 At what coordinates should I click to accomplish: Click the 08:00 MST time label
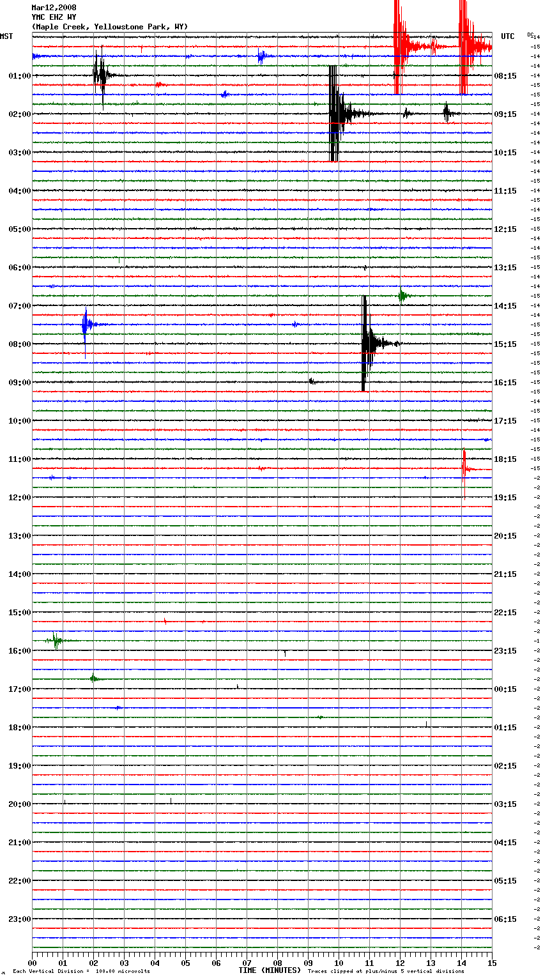pyautogui.click(x=19, y=344)
